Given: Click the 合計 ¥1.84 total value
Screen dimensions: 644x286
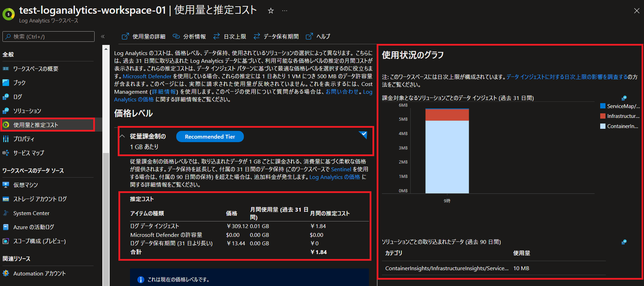Looking at the screenshot, I should tap(318, 252).
